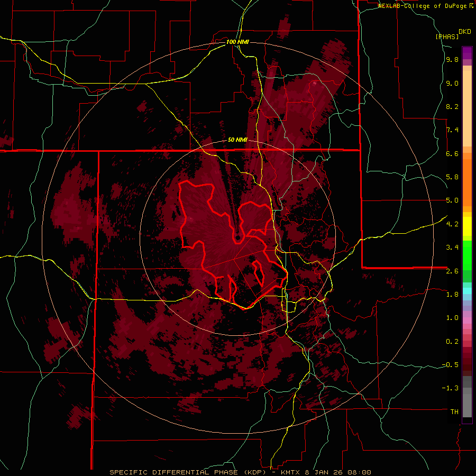The height and width of the screenshot is (476, 476).
Task: Click the "DKD" label above the color scale
Action: point(465,31)
